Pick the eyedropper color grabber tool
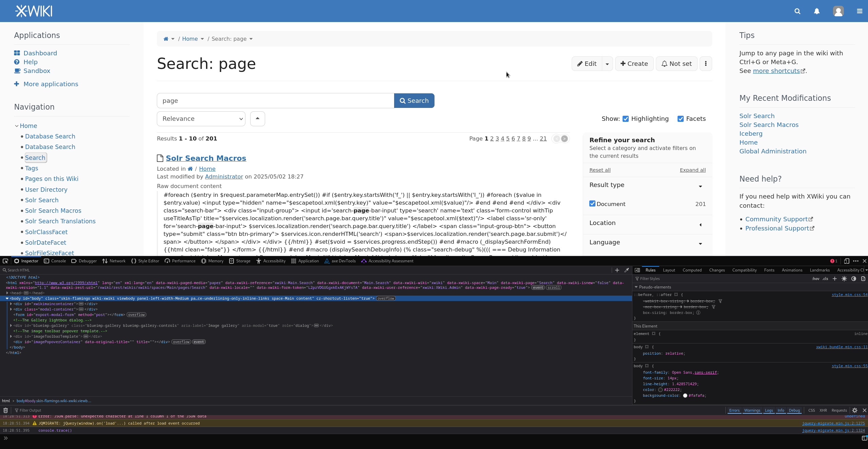 point(627,270)
